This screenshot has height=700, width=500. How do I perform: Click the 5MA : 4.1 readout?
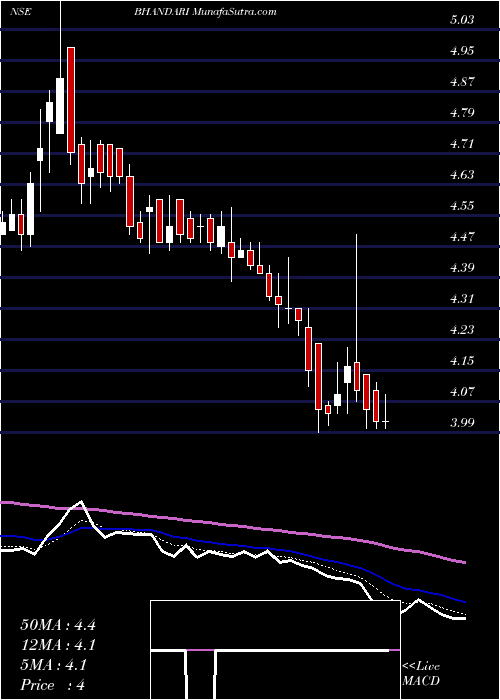click(53, 665)
